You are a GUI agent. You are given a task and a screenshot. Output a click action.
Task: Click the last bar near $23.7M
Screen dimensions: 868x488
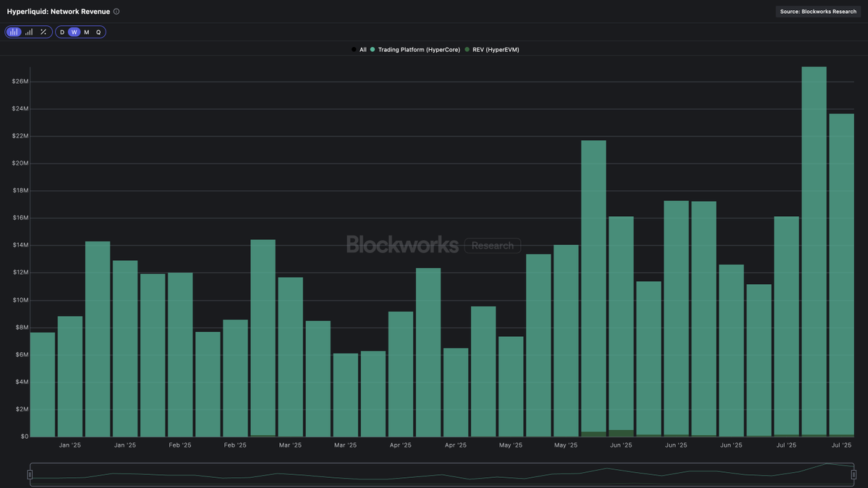click(x=841, y=275)
